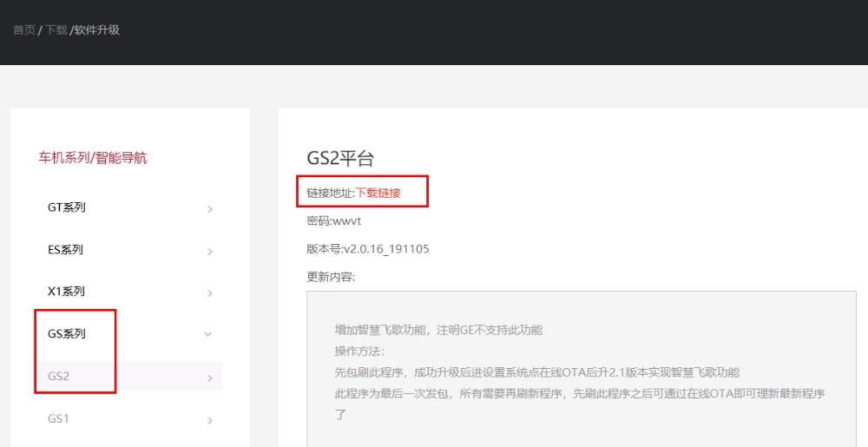Select the 车机系列/智能导航 sidebar heading

[93, 158]
